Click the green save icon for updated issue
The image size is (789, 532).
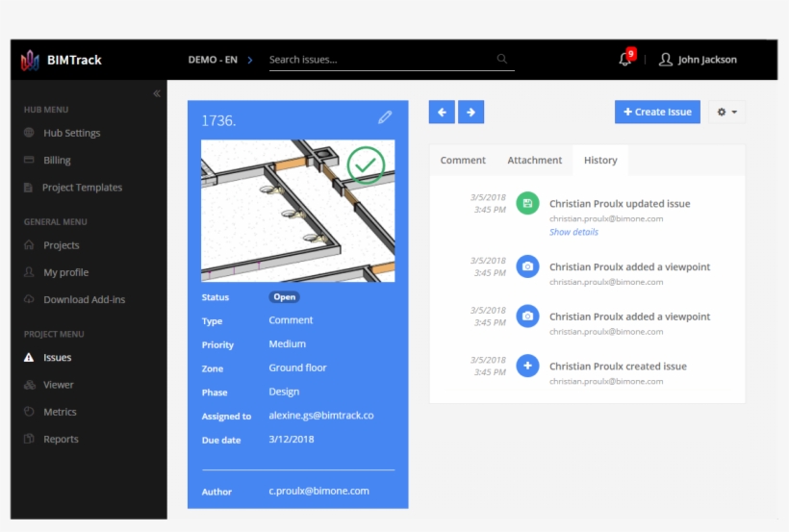(x=527, y=203)
